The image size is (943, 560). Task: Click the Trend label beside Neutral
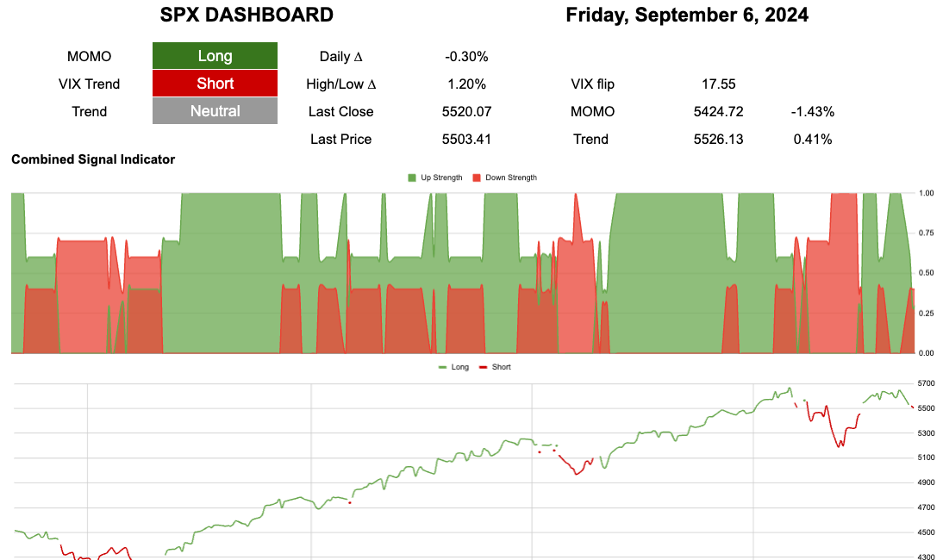point(89,112)
